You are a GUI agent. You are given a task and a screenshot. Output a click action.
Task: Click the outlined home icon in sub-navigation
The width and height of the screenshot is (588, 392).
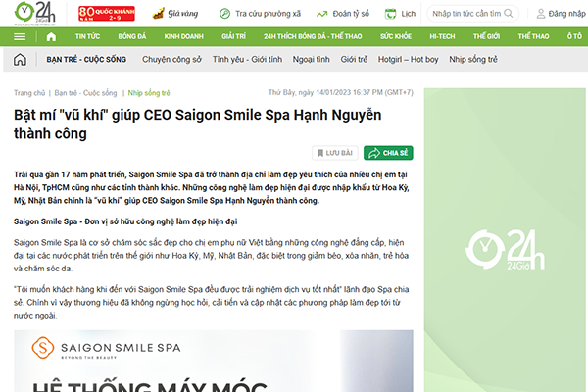[20, 59]
